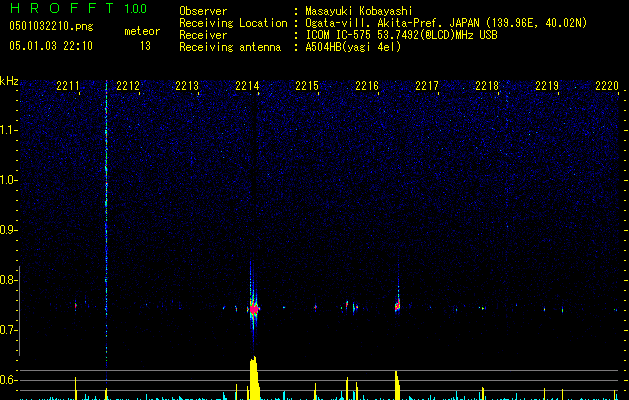Click the 0.9 kHz frequency label

point(8,230)
